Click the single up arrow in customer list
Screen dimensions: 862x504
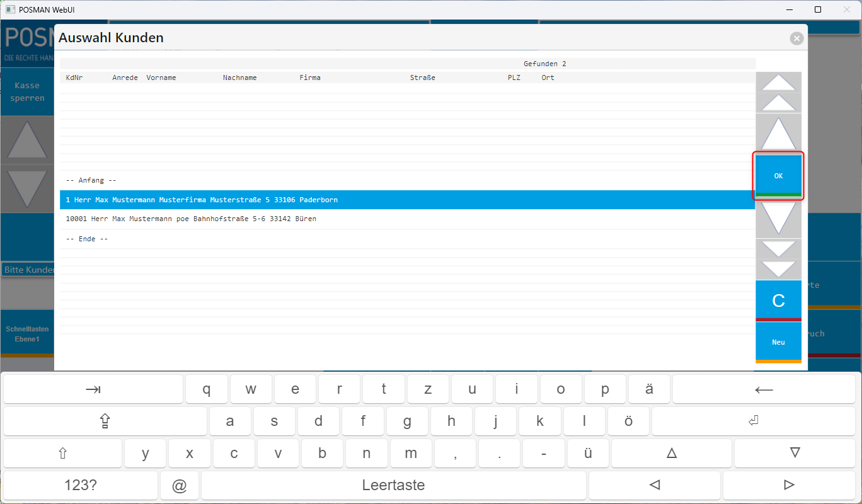[x=778, y=134]
